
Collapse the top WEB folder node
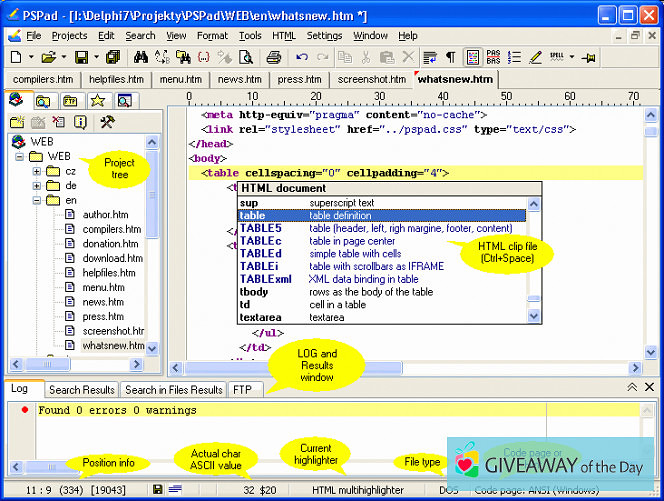coord(19,157)
